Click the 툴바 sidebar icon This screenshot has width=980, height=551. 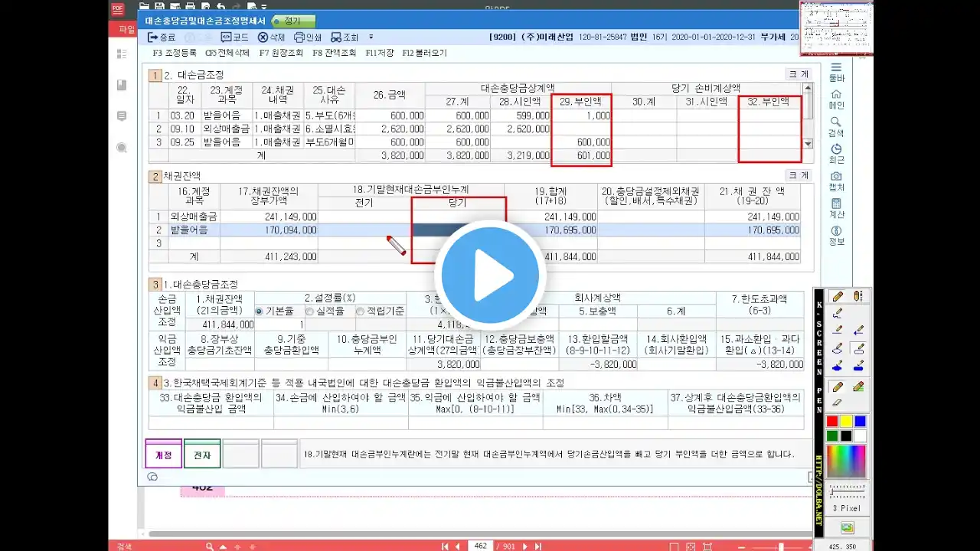coord(837,71)
